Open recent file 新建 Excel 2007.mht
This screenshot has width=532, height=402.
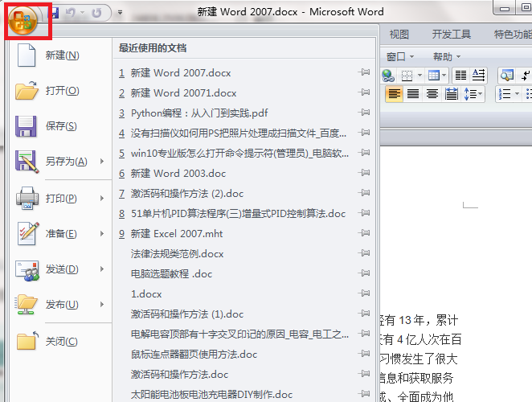(x=177, y=234)
